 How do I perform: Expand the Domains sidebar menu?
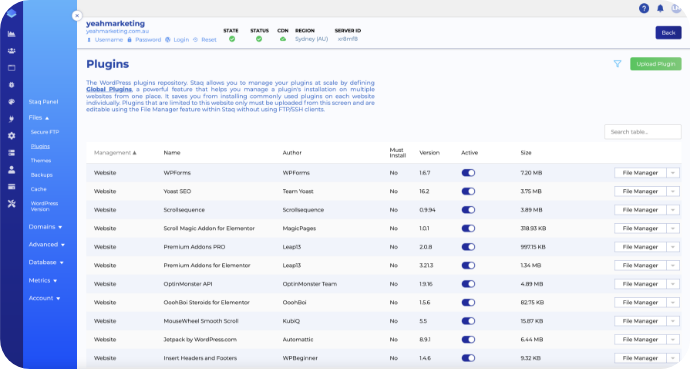click(x=45, y=227)
